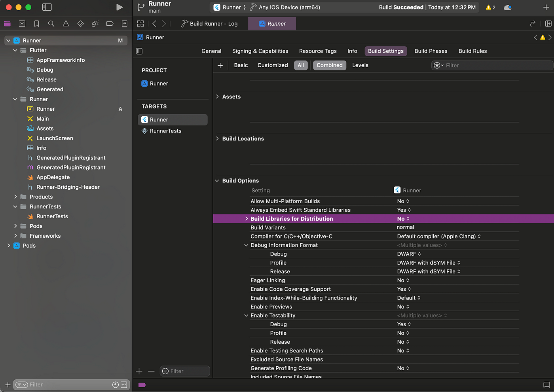Open Allow Multi-Platform Builds value popup
The width and height of the screenshot is (554, 392).
403,201
